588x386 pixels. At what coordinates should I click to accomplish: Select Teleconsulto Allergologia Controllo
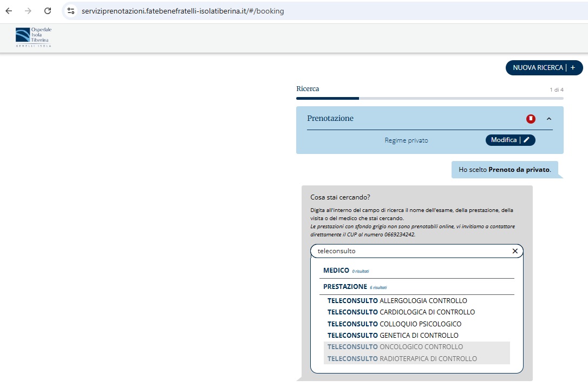tap(397, 300)
